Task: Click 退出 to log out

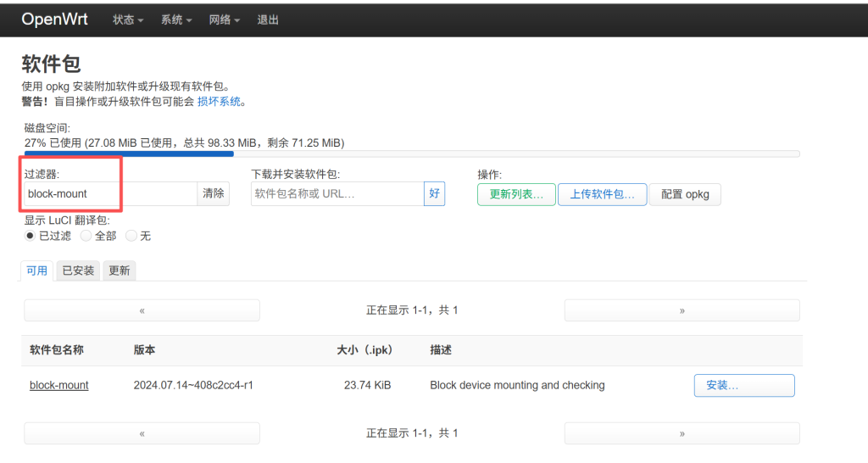Action: tap(268, 20)
